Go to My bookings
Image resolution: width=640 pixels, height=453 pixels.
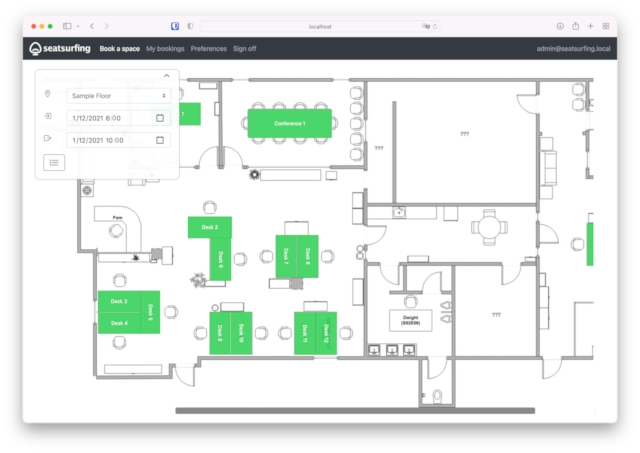pyautogui.click(x=165, y=49)
